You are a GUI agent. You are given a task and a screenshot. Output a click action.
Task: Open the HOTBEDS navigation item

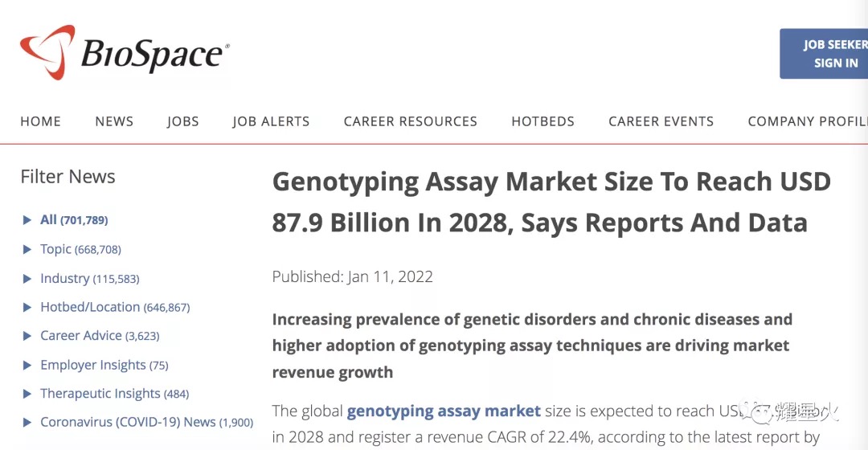542,121
